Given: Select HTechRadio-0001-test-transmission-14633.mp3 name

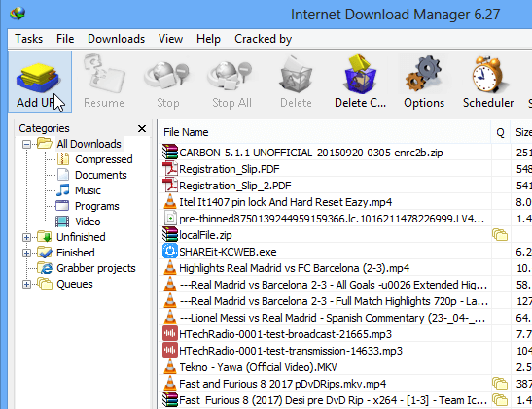Looking at the screenshot, I should pos(291,351).
